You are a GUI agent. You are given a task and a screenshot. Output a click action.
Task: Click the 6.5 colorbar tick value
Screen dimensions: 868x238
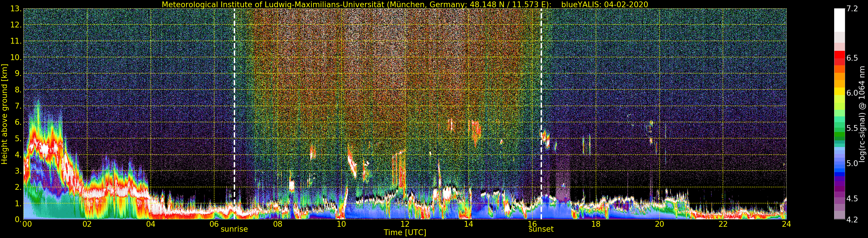coord(852,58)
